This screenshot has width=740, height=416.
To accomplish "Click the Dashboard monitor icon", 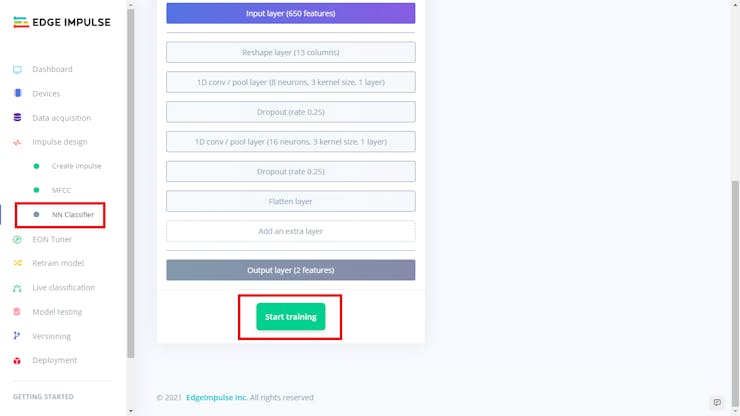I will coord(17,70).
